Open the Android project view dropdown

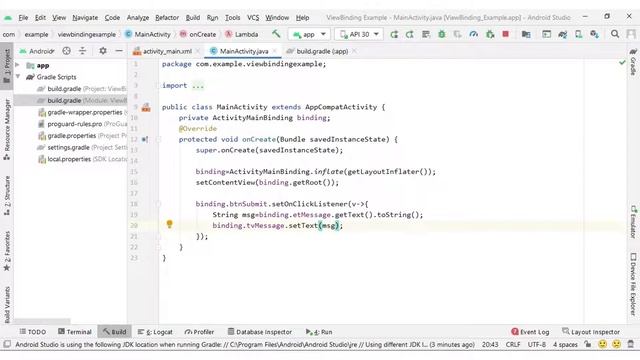(38, 51)
